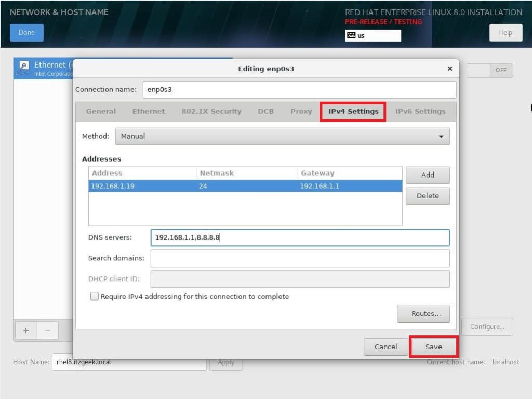Click the Done button
Image resolution: width=532 pixels, height=399 pixels.
coord(26,33)
